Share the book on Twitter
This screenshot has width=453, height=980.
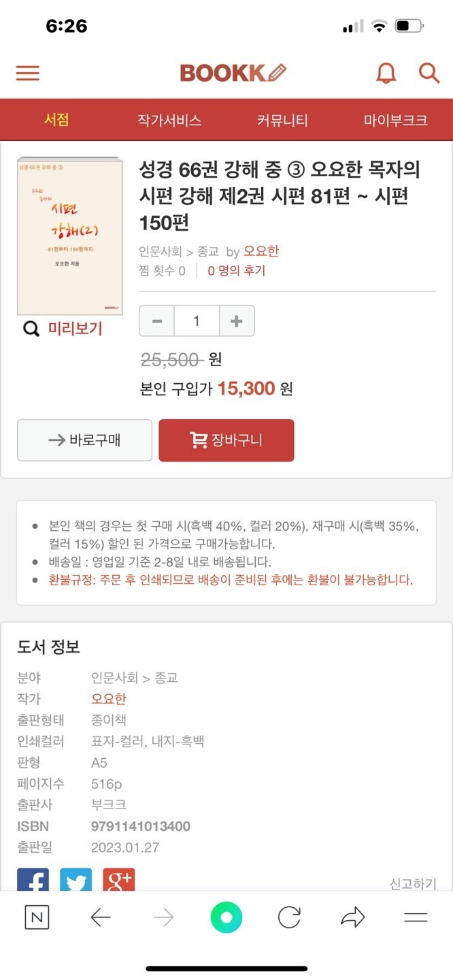coord(75,881)
